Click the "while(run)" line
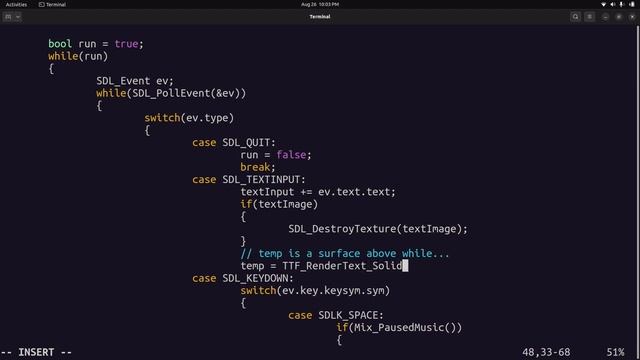 (78, 56)
